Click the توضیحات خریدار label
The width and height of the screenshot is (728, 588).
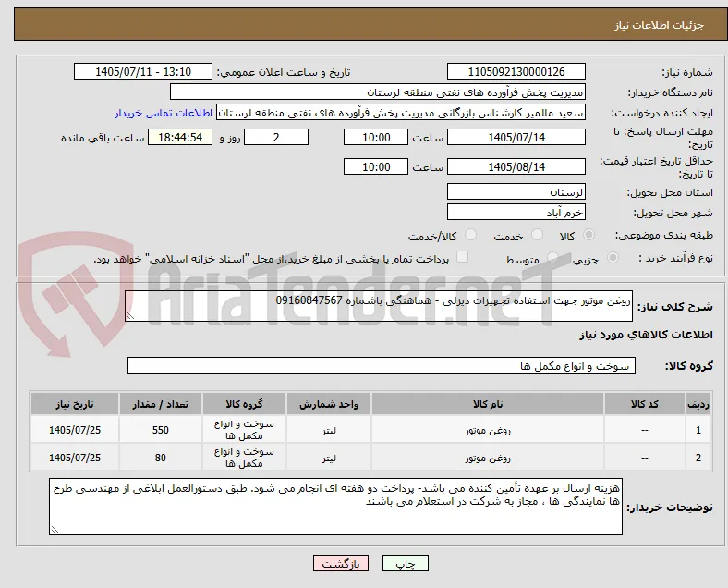pyautogui.click(x=670, y=508)
